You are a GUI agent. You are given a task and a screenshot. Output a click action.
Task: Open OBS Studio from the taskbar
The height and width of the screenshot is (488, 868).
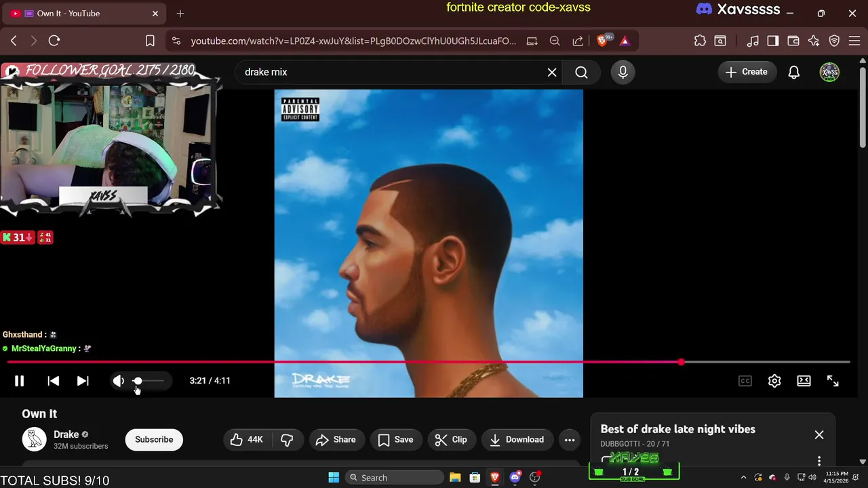coord(535,477)
